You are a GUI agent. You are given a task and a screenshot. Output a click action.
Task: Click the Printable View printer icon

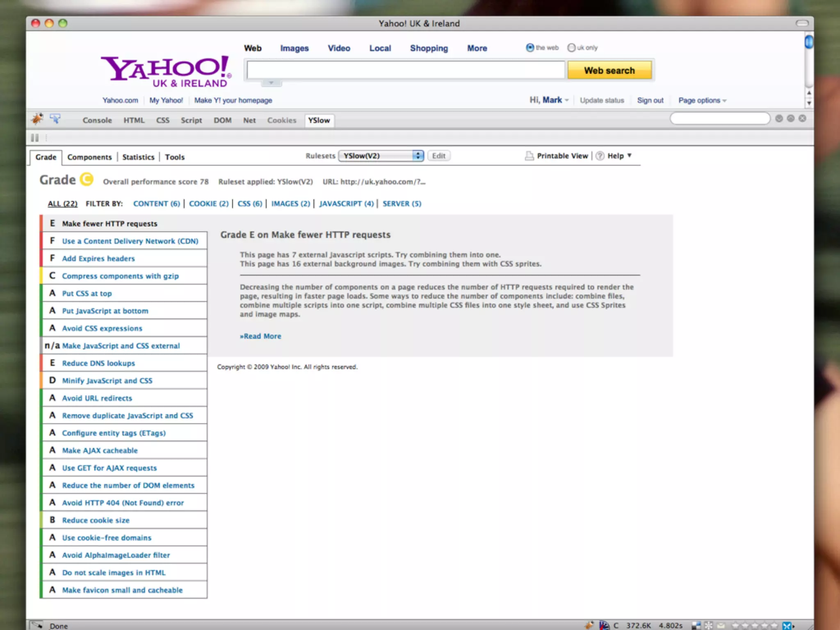point(530,156)
